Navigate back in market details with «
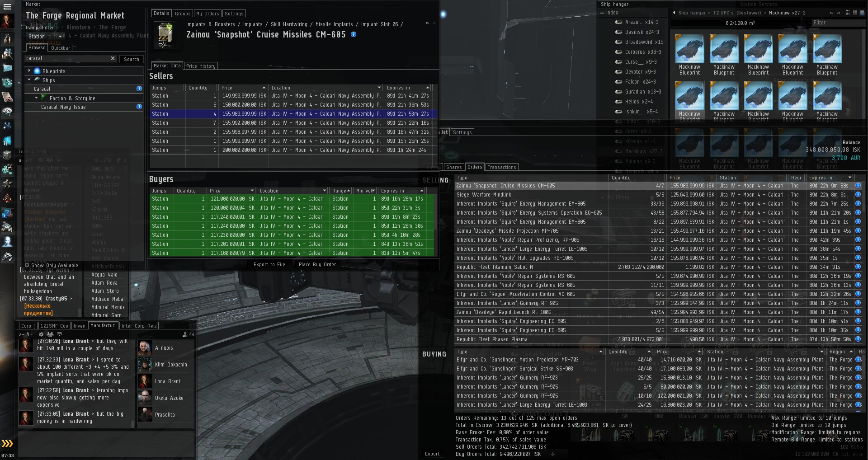Viewport: 868px width, 460px height. tap(427, 23)
